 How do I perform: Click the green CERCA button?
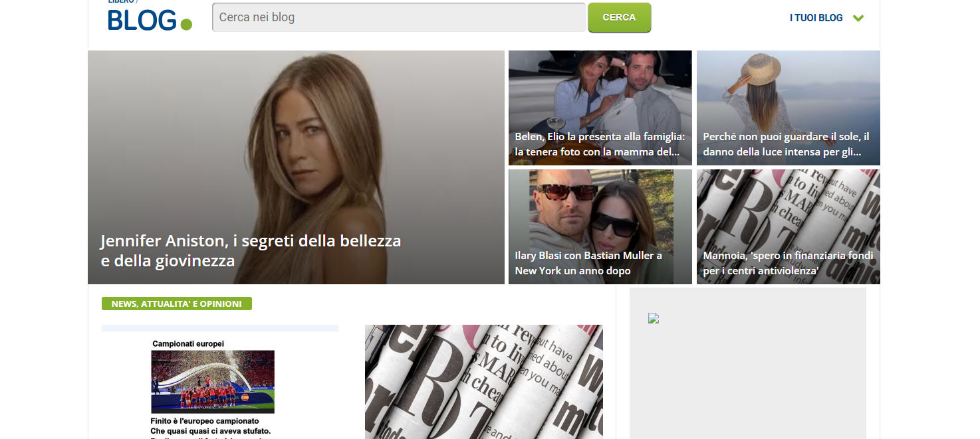619,17
